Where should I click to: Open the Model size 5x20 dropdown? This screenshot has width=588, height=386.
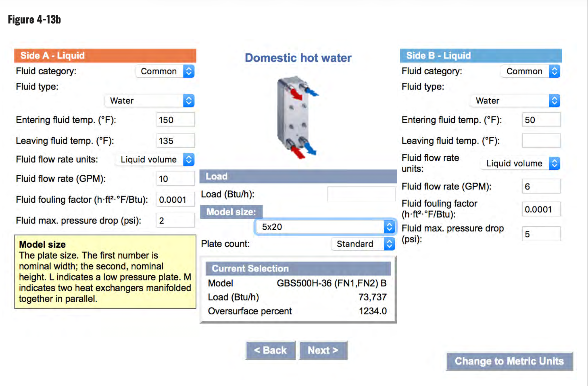coord(325,227)
